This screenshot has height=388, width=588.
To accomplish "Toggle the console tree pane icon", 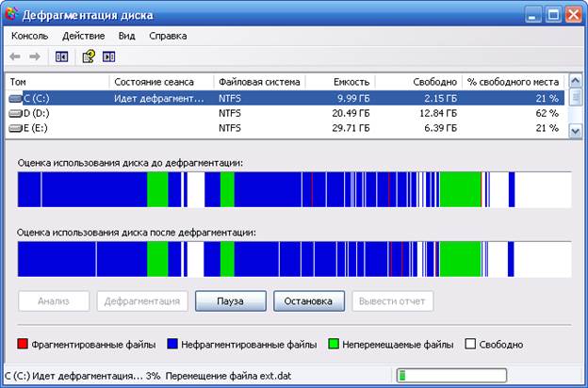I will (61, 57).
